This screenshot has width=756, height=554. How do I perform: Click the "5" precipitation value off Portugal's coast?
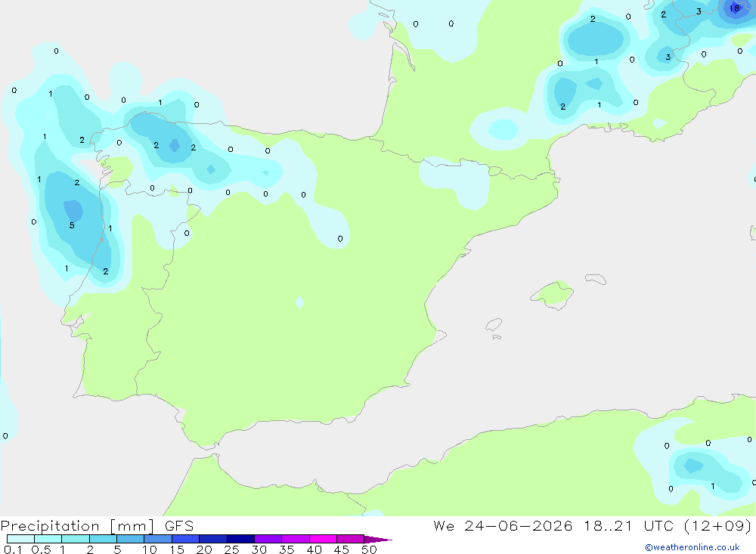click(x=72, y=226)
